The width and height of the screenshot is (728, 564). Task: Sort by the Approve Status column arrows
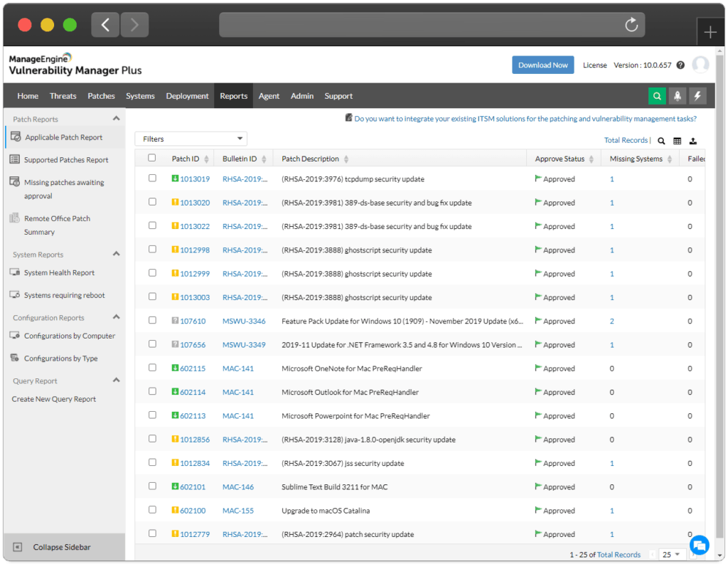(x=591, y=159)
